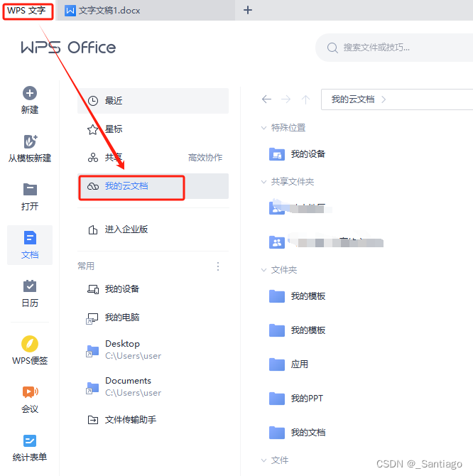This screenshot has height=476, width=473.
Task: Click the search magnifier icon
Action: (332, 48)
